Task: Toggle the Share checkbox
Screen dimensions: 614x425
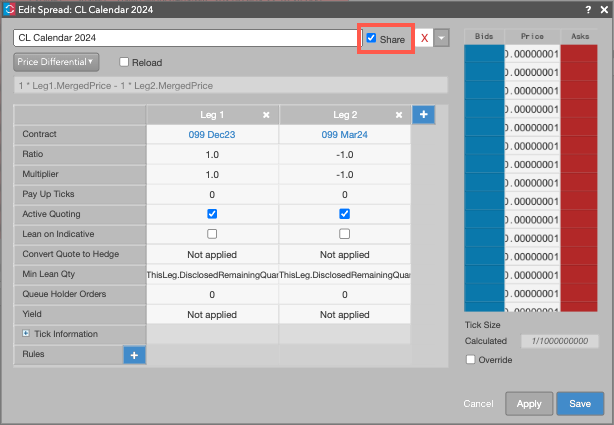Action: [371, 38]
